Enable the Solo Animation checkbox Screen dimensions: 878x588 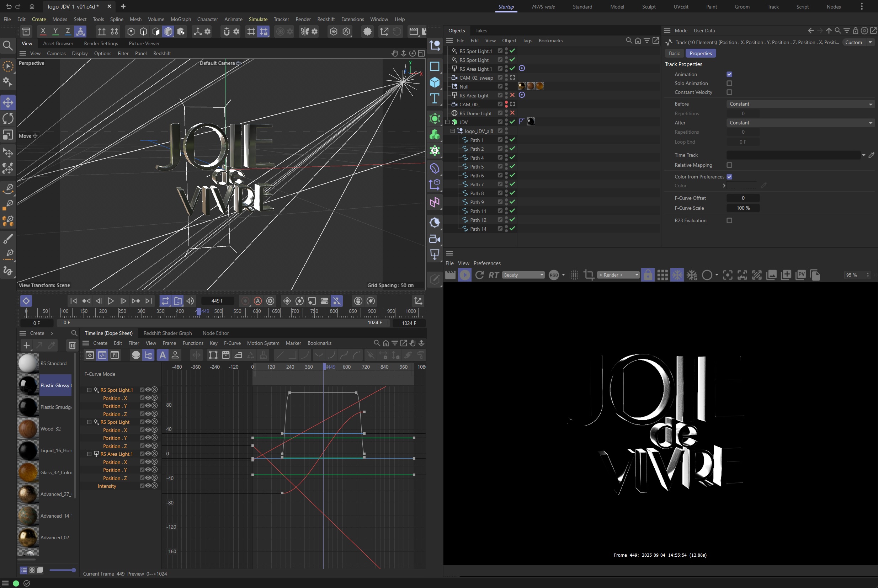[x=729, y=83]
